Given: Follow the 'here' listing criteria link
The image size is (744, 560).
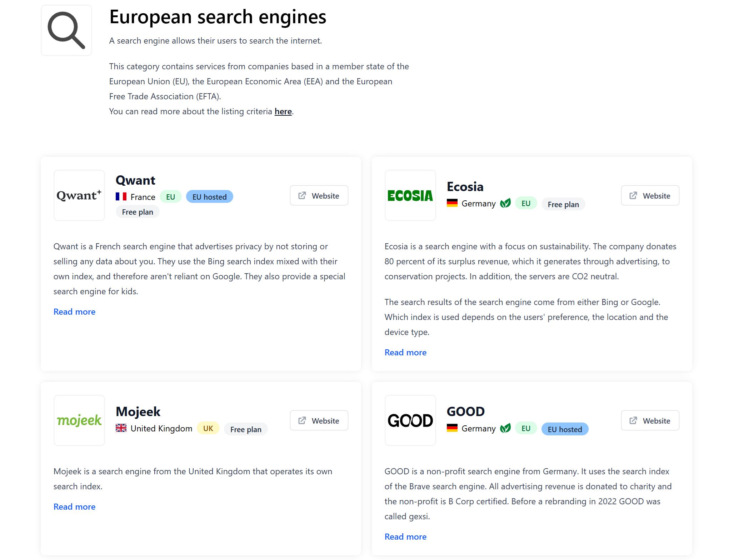Looking at the screenshot, I should [x=283, y=111].
